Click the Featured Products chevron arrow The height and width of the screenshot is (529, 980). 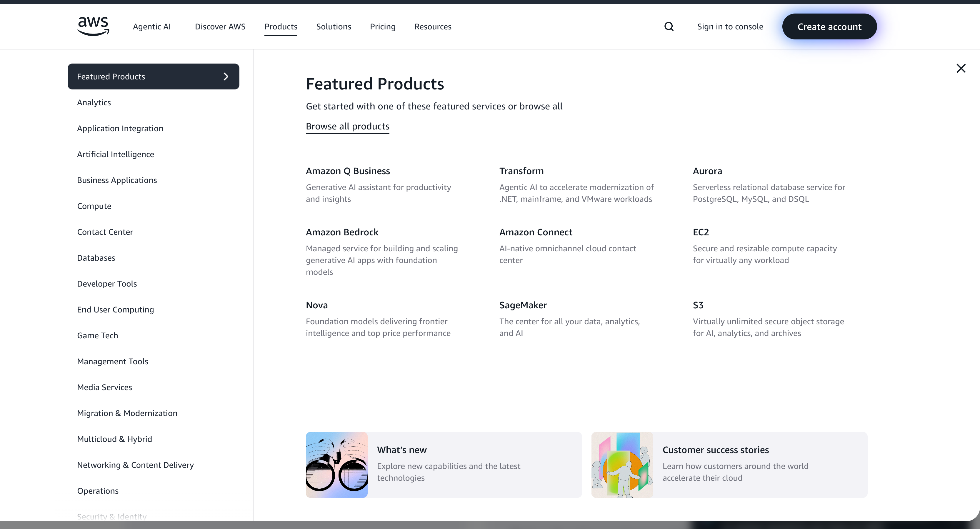click(x=226, y=76)
